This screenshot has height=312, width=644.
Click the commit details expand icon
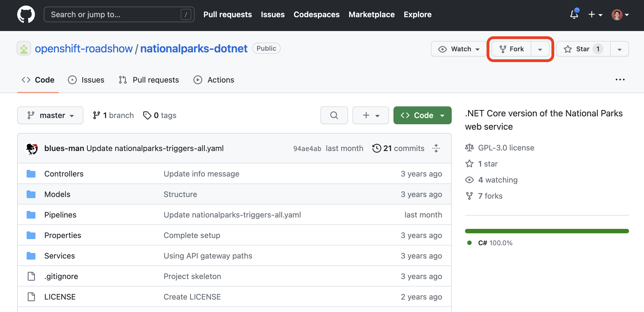point(436,148)
